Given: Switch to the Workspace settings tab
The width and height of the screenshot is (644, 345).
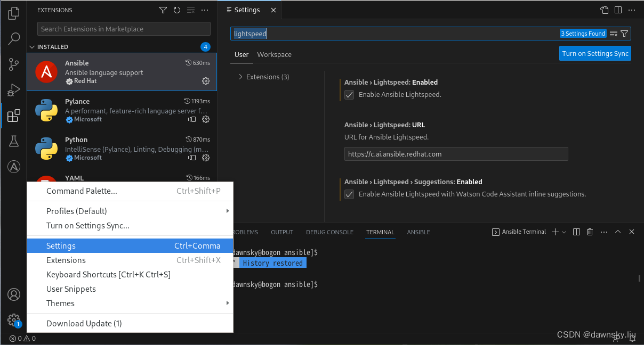Looking at the screenshot, I should pyautogui.click(x=274, y=54).
